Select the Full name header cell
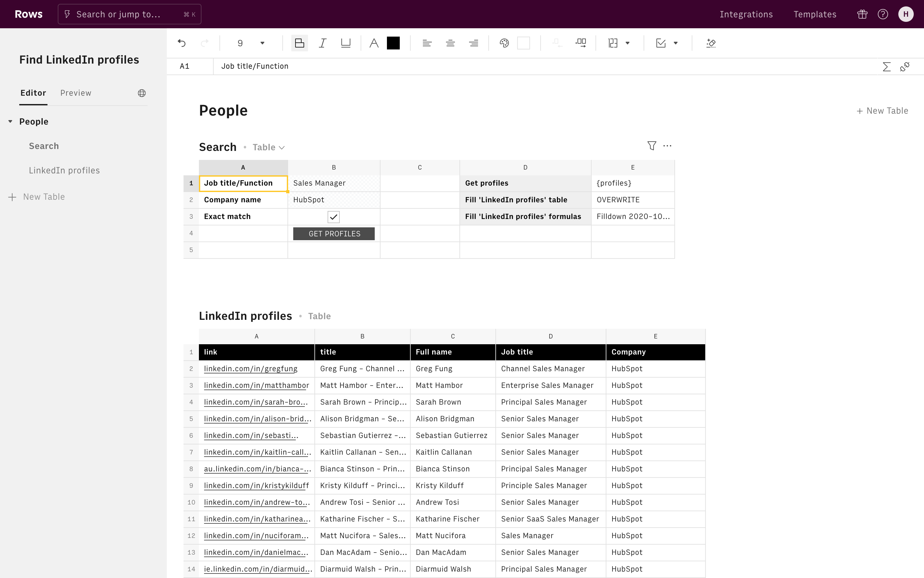This screenshot has width=924, height=578. tap(453, 352)
